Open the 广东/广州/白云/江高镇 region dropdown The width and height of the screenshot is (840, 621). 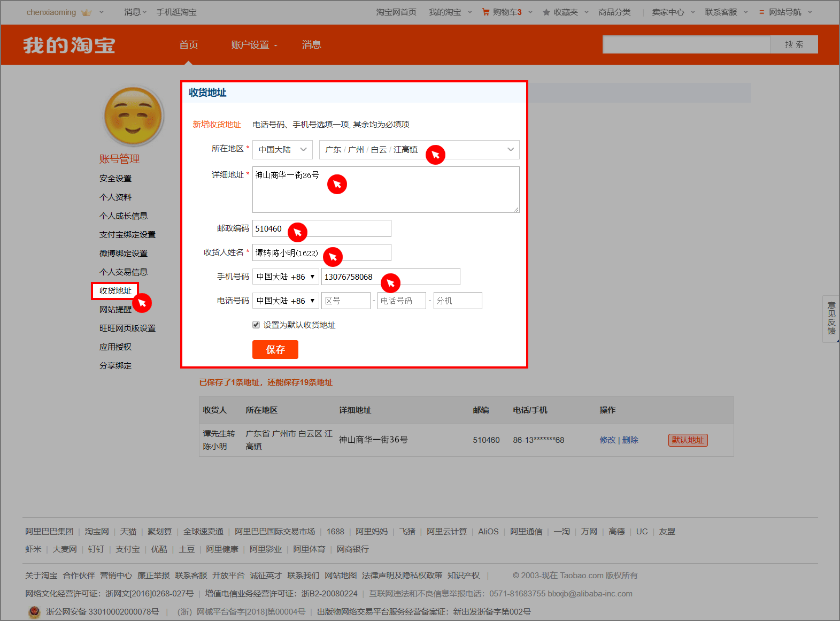pos(419,150)
